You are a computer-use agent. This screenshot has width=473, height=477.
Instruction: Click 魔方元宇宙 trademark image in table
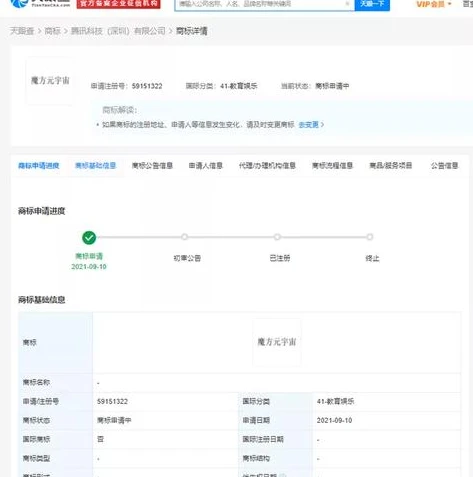(277, 342)
